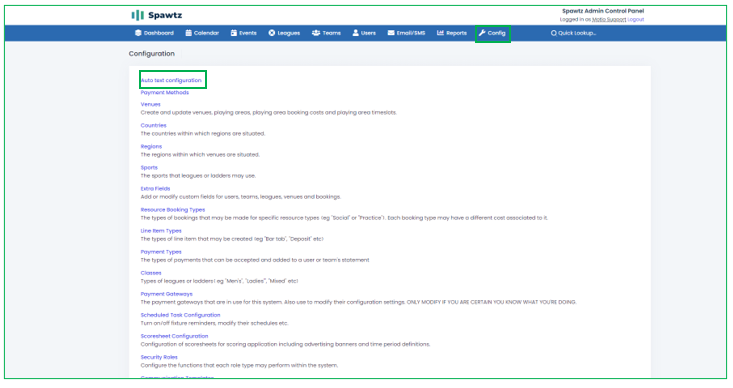Open the Countries link
The height and width of the screenshot is (388, 733).
153,125
